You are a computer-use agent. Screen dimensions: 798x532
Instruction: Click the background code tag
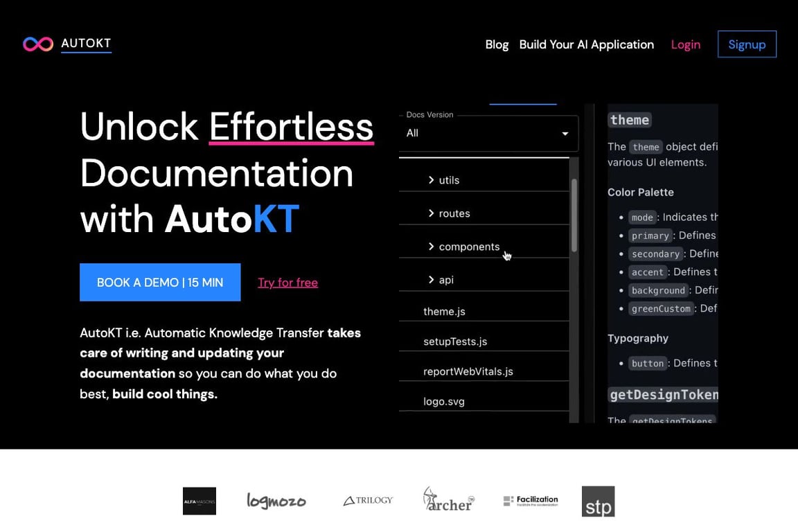659,291
